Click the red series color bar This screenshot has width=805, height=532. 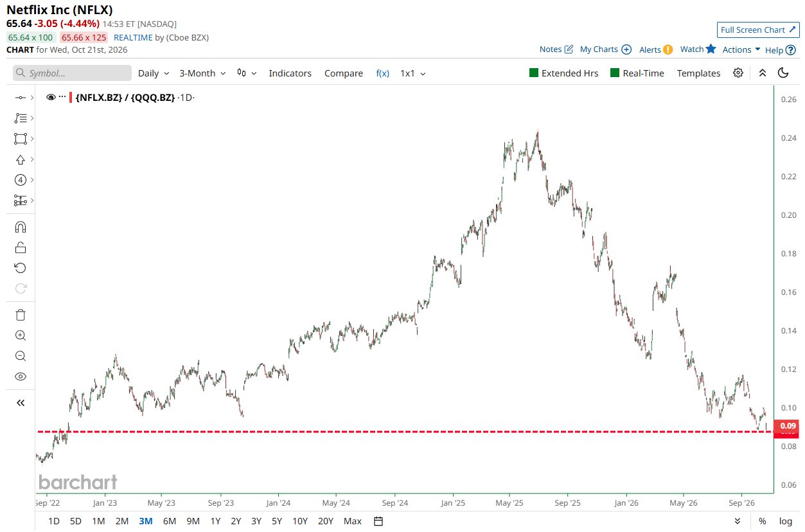(x=71, y=98)
